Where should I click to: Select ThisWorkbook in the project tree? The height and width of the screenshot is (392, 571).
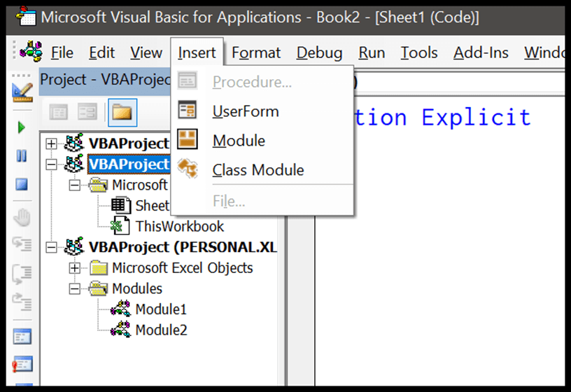[x=180, y=226]
